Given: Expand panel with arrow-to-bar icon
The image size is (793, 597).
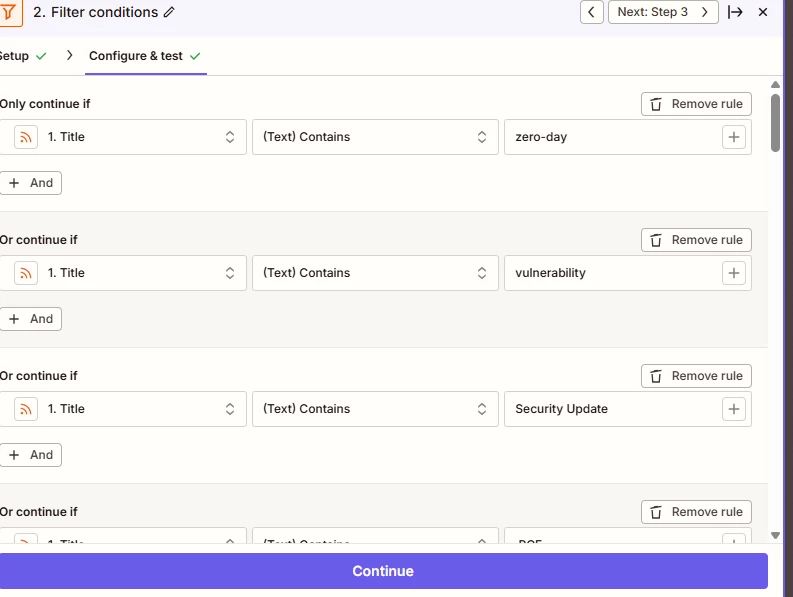Looking at the screenshot, I should pos(735,12).
